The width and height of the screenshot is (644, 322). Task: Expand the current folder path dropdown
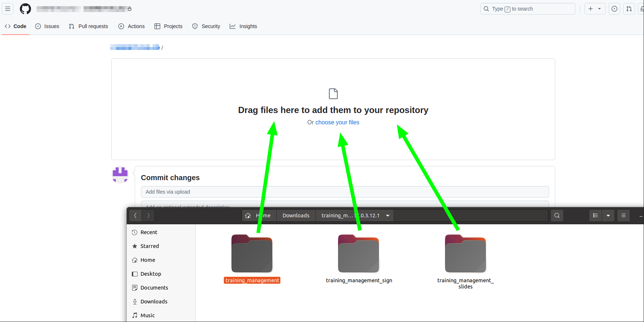tap(388, 216)
